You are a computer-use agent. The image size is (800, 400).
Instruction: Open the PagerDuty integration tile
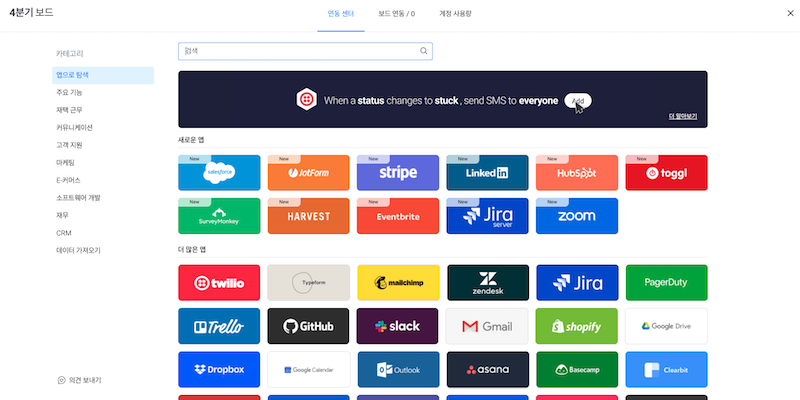click(666, 283)
